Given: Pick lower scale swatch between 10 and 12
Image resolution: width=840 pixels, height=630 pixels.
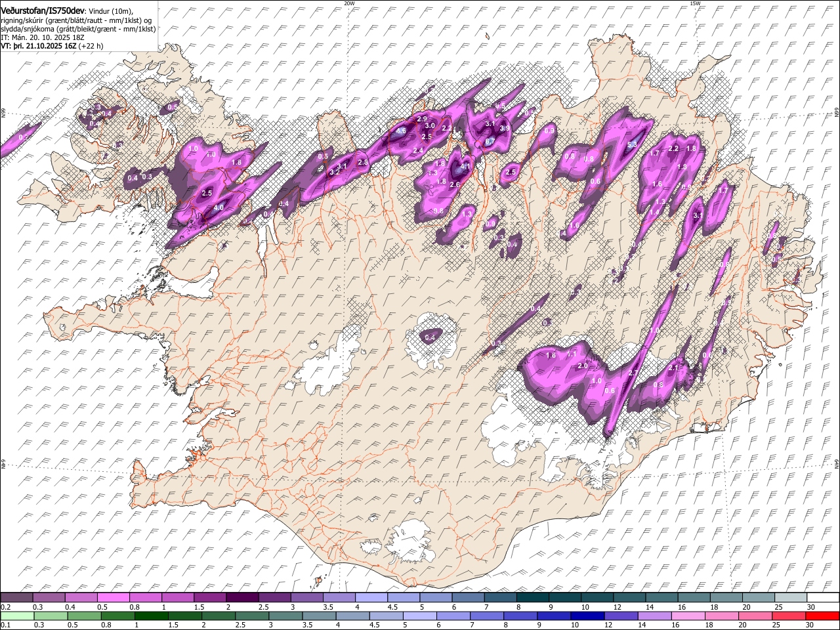Looking at the screenshot, I should coord(587,616).
